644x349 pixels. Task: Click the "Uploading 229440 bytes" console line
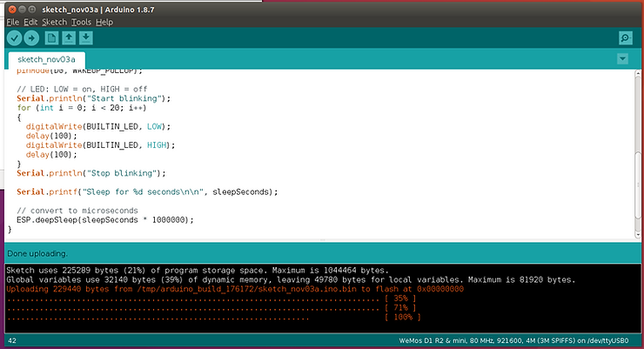[235, 289]
